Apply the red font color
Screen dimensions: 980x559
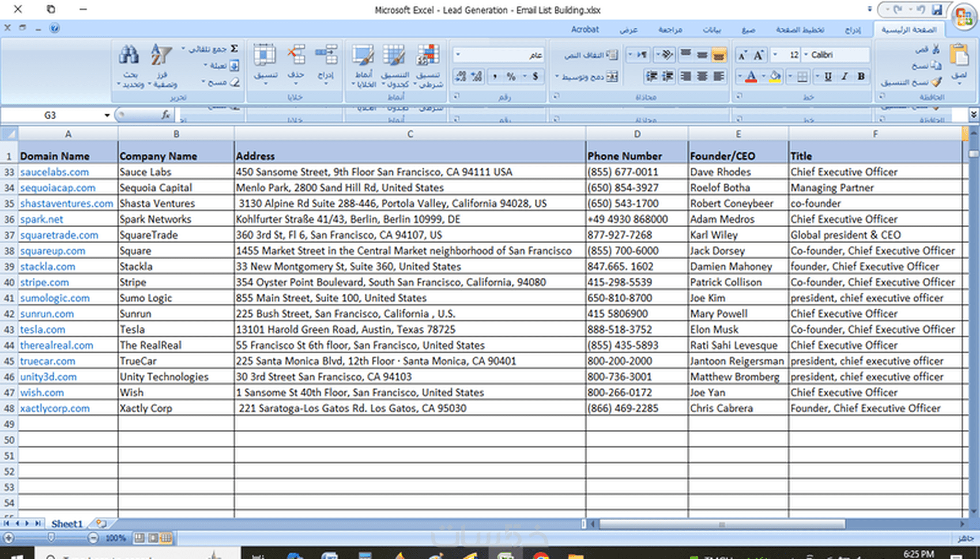click(x=751, y=76)
